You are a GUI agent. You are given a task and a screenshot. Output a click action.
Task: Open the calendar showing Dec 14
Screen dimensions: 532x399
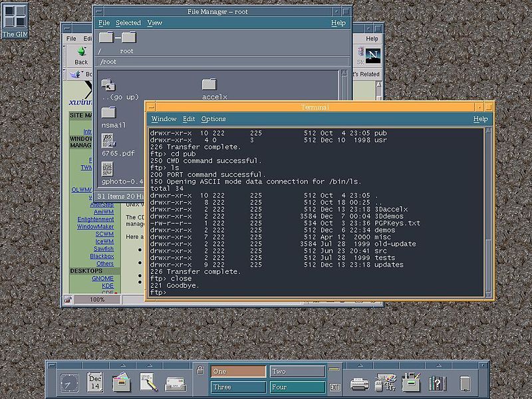(94, 381)
